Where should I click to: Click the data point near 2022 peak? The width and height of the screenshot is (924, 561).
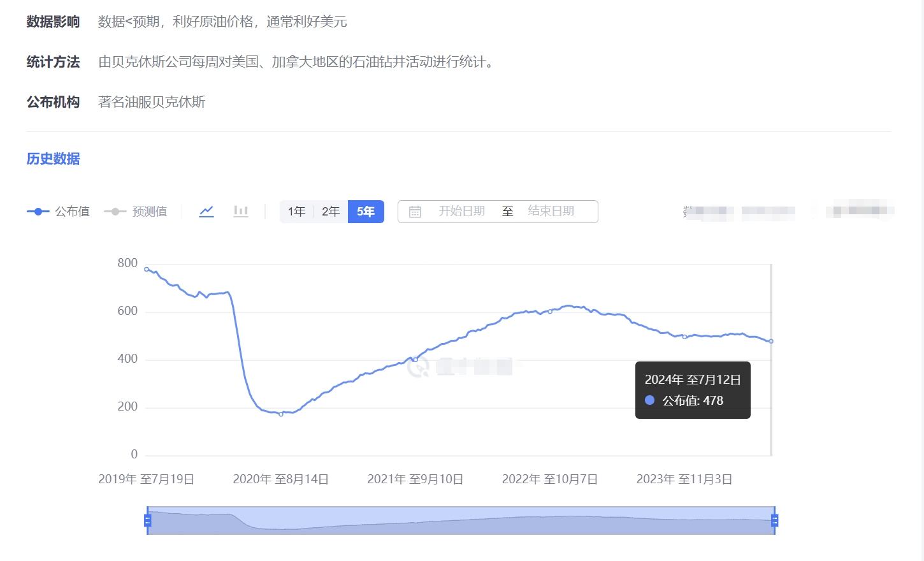coord(550,312)
